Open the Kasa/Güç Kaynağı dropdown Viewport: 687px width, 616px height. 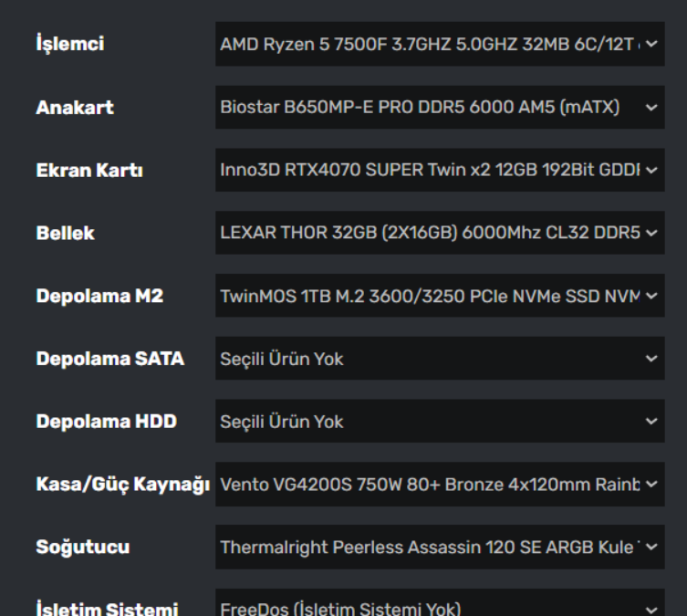coord(429,485)
